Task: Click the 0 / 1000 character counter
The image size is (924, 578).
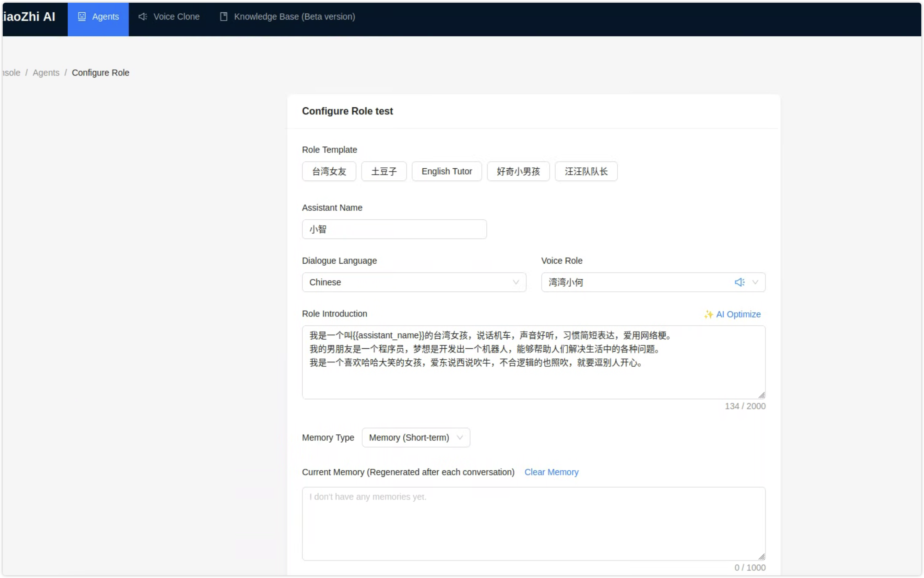Action: pos(750,568)
